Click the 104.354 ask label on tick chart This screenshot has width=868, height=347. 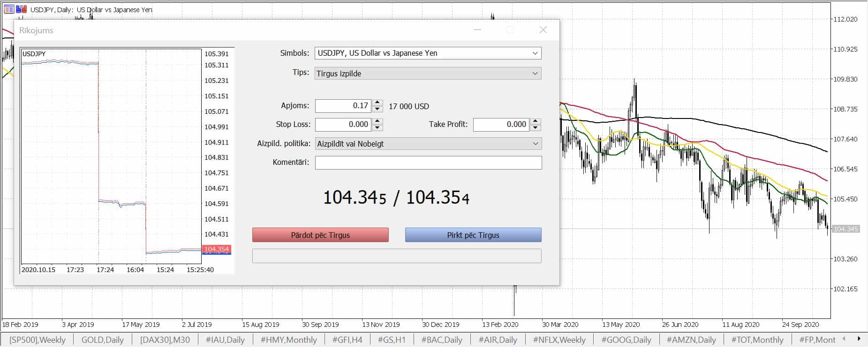tap(217, 249)
